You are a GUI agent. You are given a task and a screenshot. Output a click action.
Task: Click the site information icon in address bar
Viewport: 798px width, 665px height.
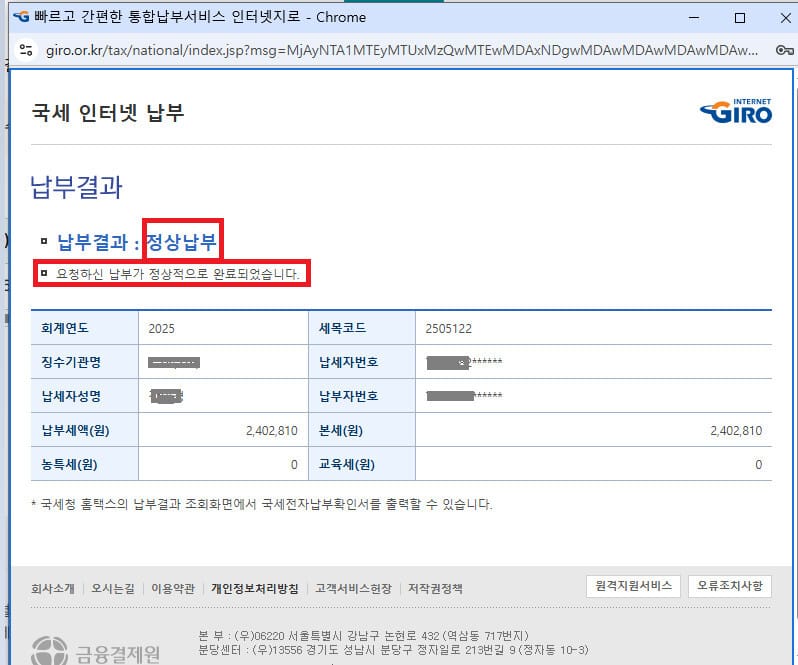[x=26, y=50]
